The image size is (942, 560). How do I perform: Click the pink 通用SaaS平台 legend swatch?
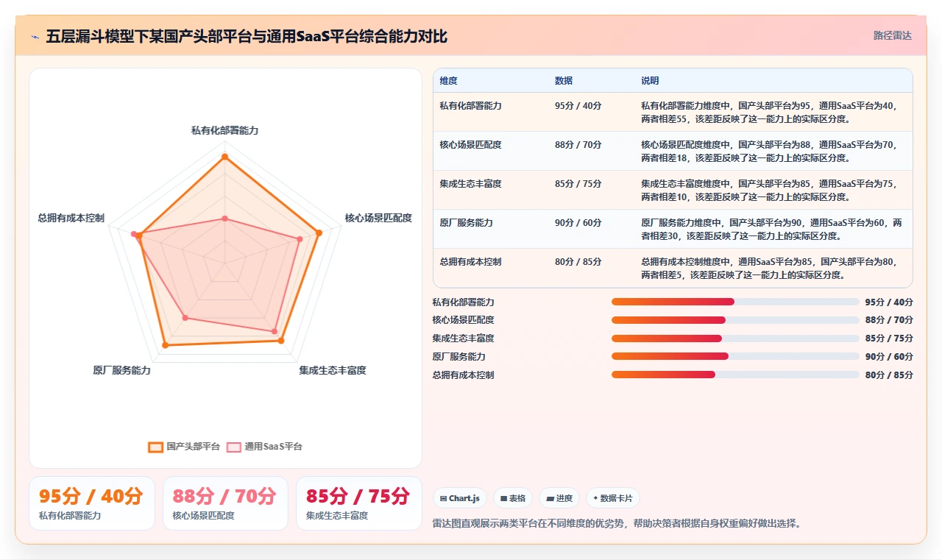click(x=234, y=447)
